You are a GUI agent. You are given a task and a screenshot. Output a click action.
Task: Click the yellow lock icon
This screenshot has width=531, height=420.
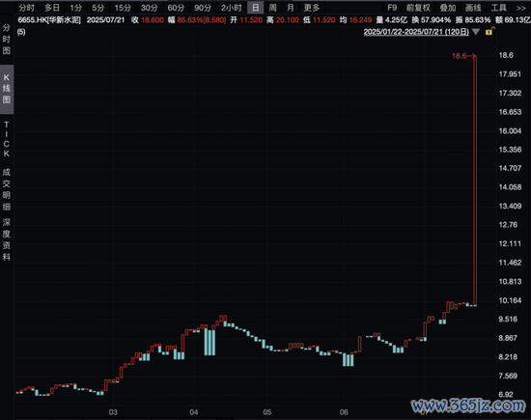click(489, 32)
